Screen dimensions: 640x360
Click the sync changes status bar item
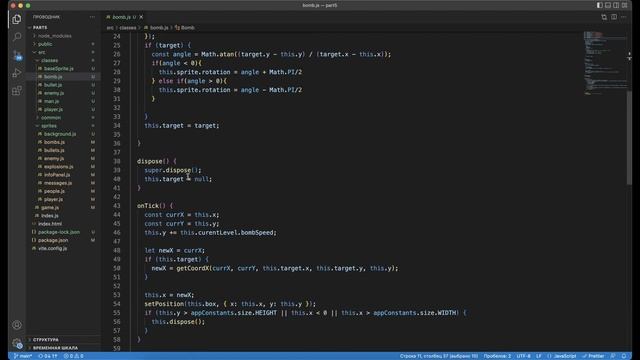click(x=48, y=356)
